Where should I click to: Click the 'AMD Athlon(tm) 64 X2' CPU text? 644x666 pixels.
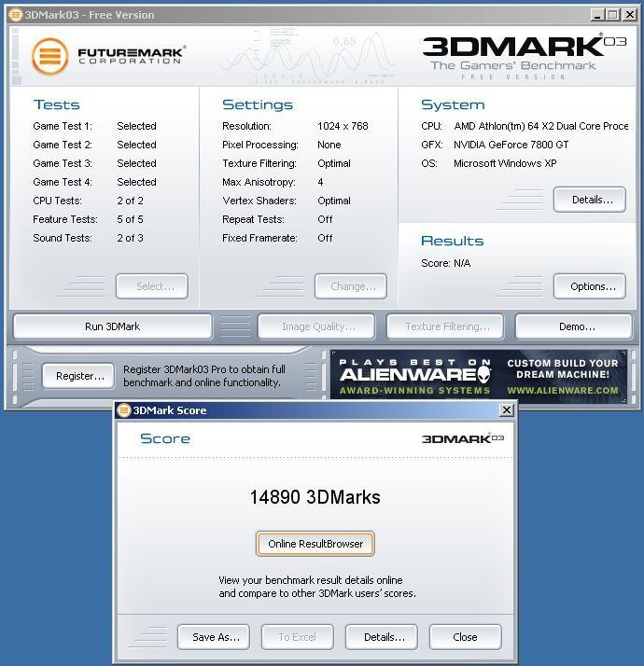[x=541, y=126]
